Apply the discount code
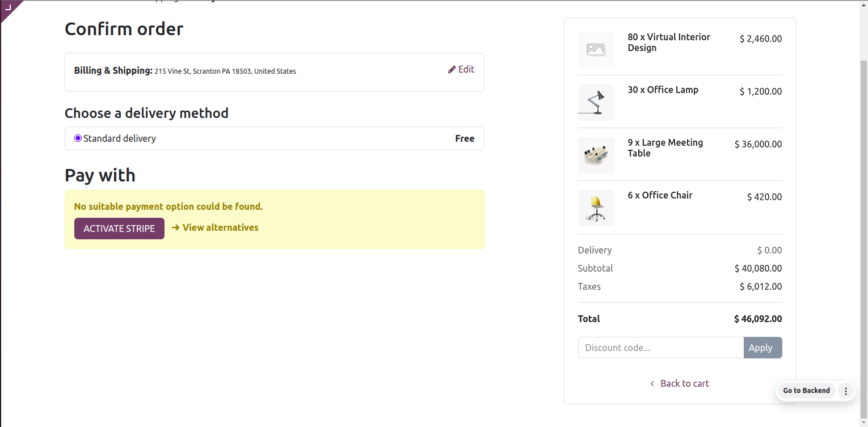This screenshot has width=868, height=427. (762, 348)
